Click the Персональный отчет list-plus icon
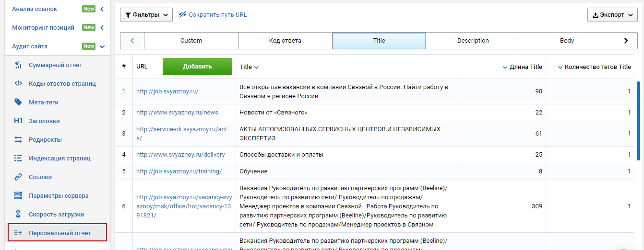 click(18, 233)
